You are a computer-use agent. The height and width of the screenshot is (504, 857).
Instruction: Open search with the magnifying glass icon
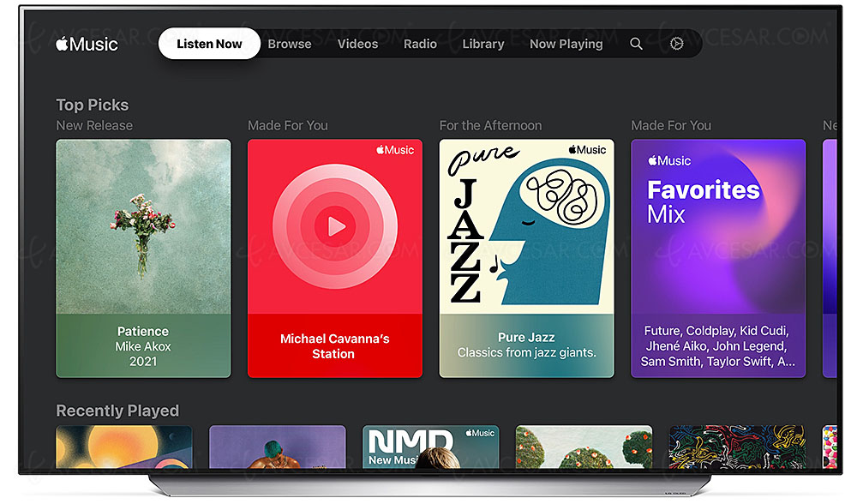(x=636, y=44)
